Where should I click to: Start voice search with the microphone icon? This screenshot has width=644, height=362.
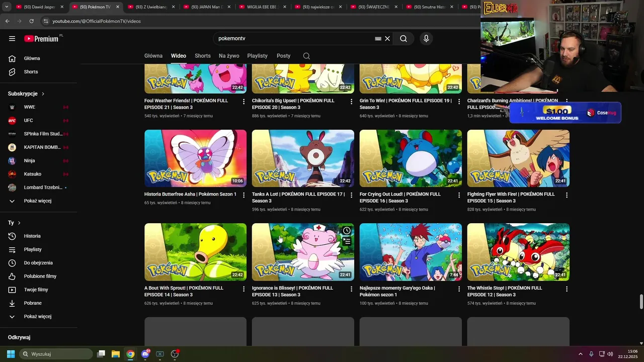[x=426, y=39]
